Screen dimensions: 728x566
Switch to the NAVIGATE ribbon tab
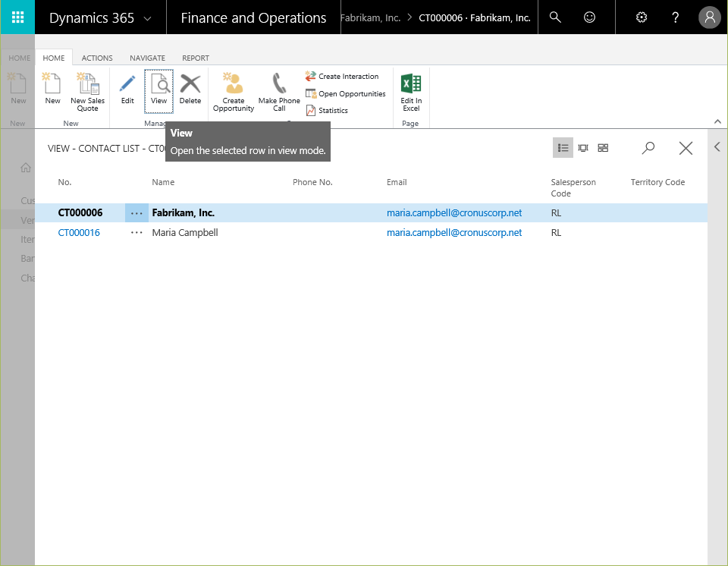[147, 58]
